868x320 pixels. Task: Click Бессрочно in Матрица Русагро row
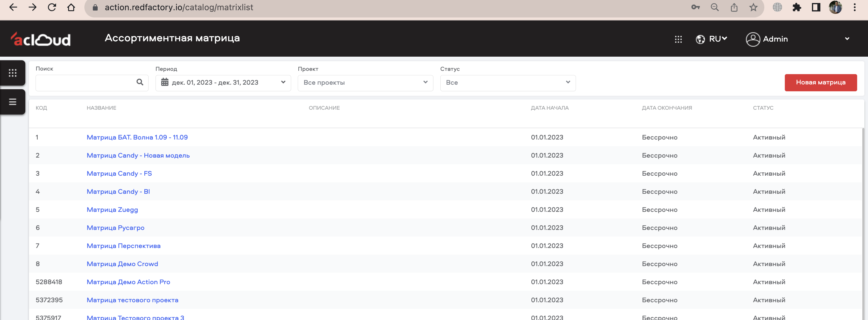click(x=659, y=228)
